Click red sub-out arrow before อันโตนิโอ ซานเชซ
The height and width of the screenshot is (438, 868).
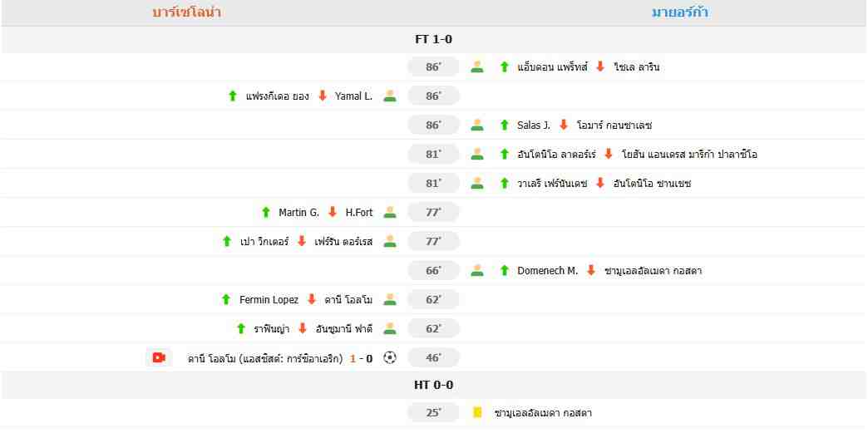click(x=600, y=183)
